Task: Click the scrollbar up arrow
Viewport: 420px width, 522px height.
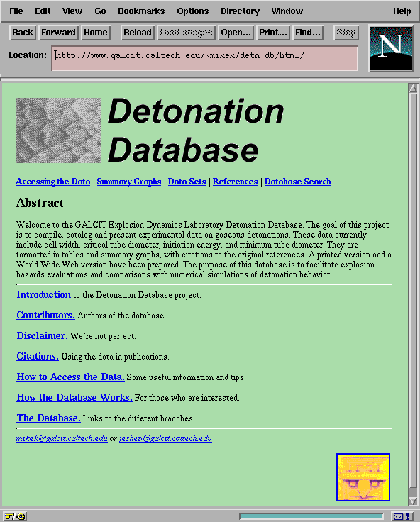Action: (x=413, y=88)
